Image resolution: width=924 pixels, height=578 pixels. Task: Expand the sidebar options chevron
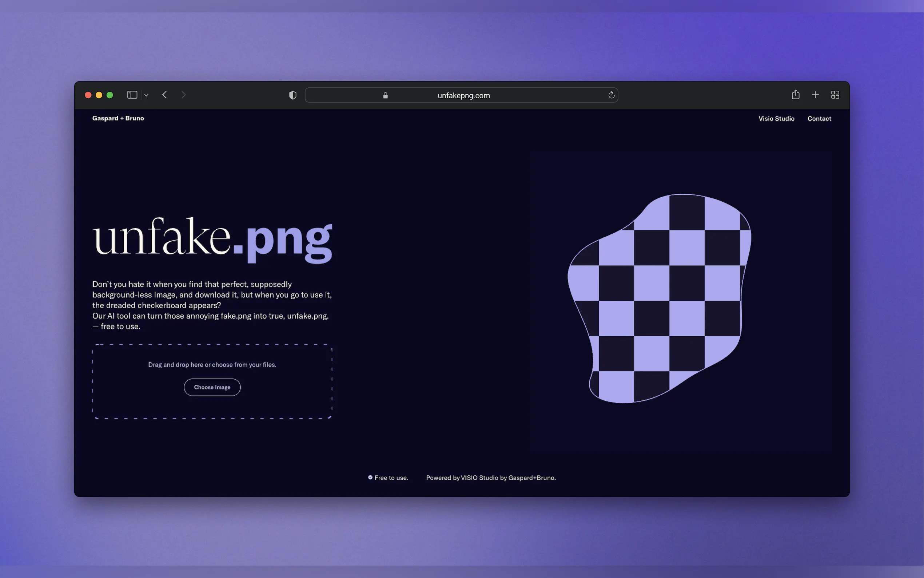click(x=146, y=95)
